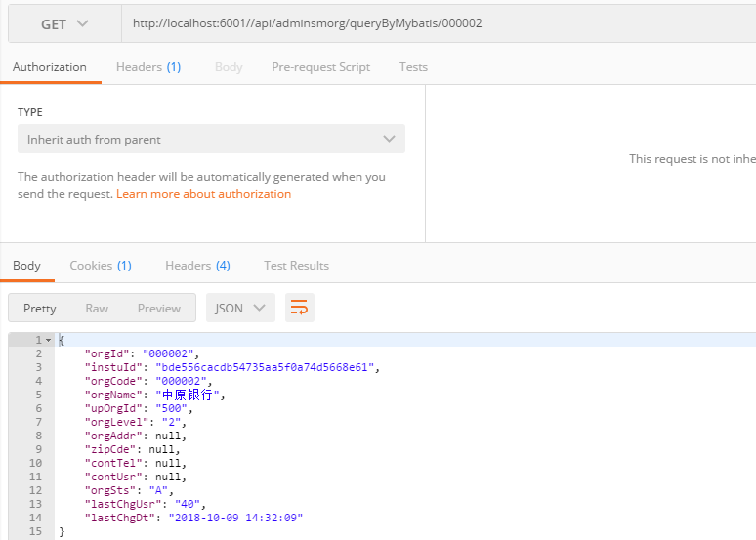Open the GET method dropdown
This screenshot has height=540, width=756.
pos(64,24)
